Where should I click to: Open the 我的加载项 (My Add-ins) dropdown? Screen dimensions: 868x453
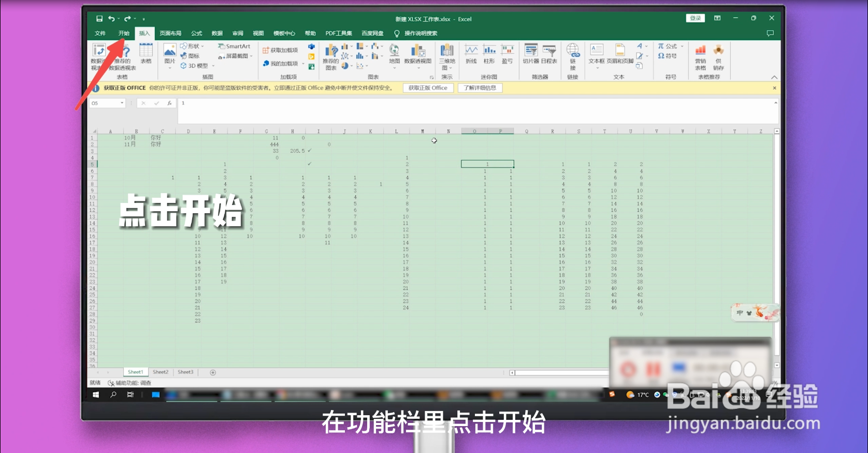303,64
